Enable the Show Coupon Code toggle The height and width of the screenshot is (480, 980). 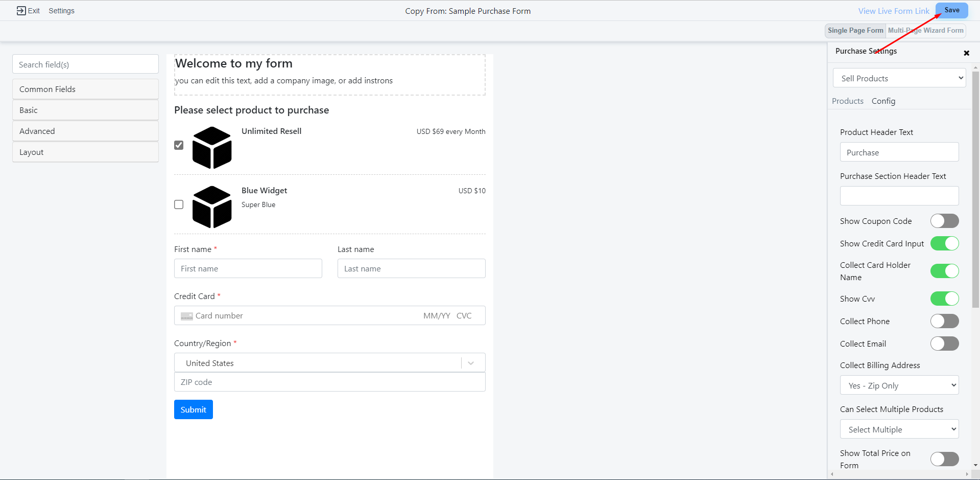click(x=944, y=221)
